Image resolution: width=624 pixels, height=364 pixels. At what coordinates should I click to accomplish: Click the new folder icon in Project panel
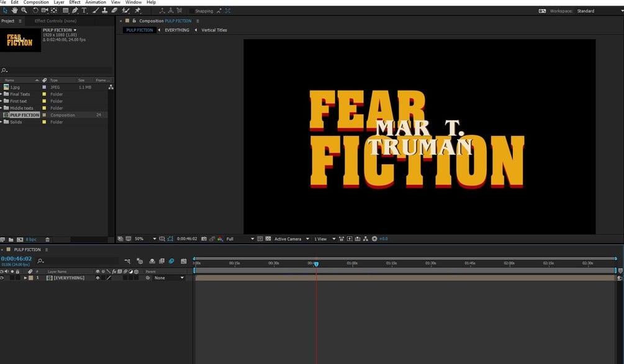coord(11,239)
